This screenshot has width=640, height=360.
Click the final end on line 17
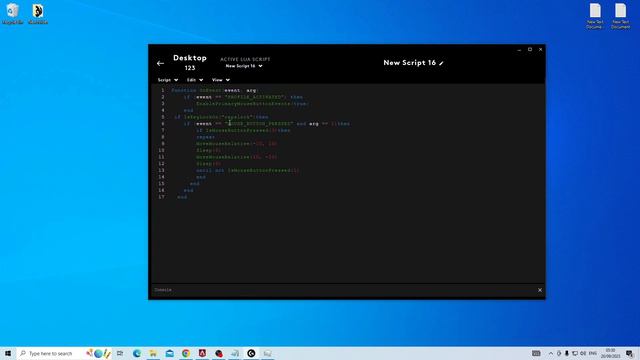point(182,197)
